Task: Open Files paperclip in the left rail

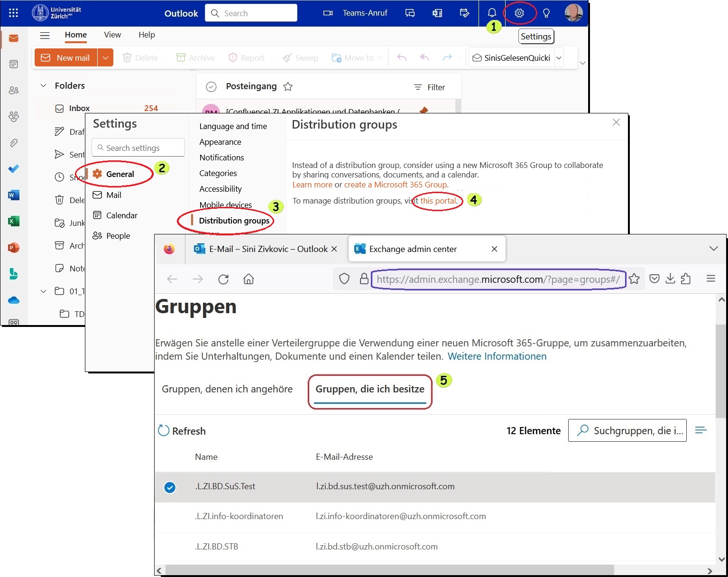Action: [x=14, y=142]
